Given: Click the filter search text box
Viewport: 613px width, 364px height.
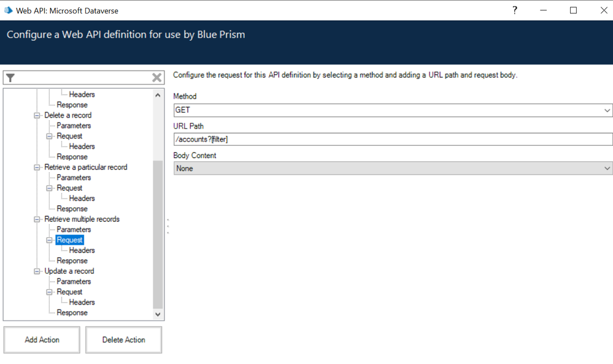Looking at the screenshot, I should click(x=83, y=78).
